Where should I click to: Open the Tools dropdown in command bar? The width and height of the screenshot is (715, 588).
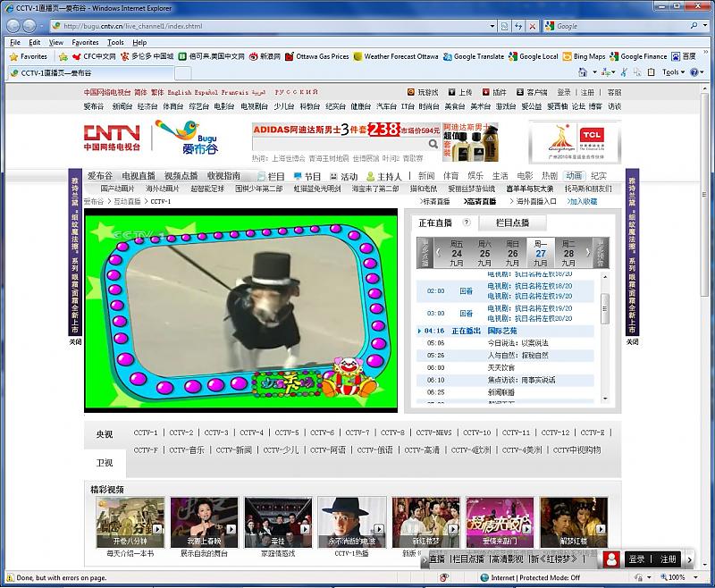click(674, 72)
